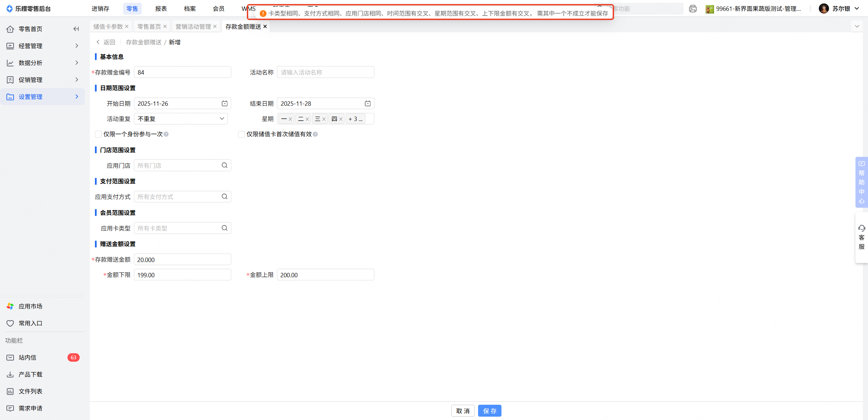Open the start date calendar picker

click(224, 103)
